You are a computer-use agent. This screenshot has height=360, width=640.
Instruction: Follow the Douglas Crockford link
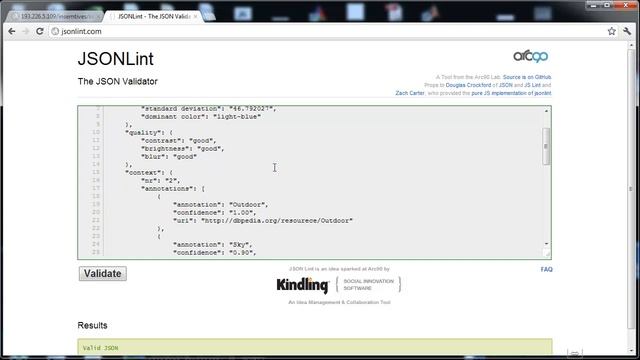coord(468,85)
